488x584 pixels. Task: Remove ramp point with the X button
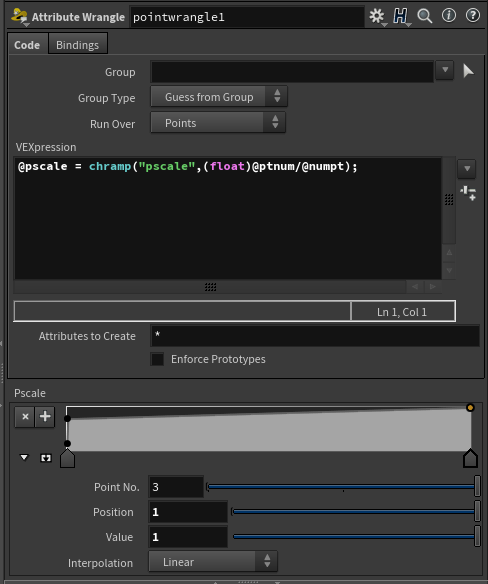tap(25, 416)
